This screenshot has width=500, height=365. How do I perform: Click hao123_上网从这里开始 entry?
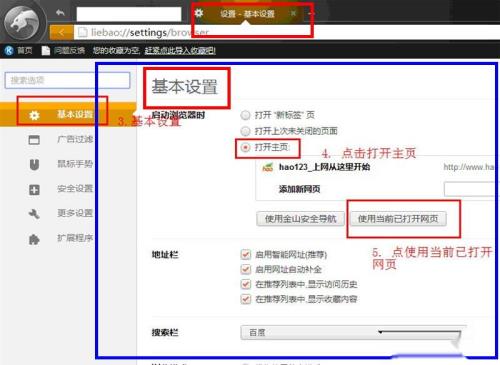324,167
